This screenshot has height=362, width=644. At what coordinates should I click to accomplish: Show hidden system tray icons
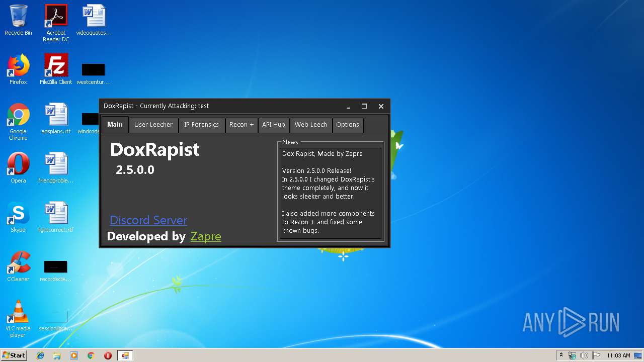(x=561, y=355)
